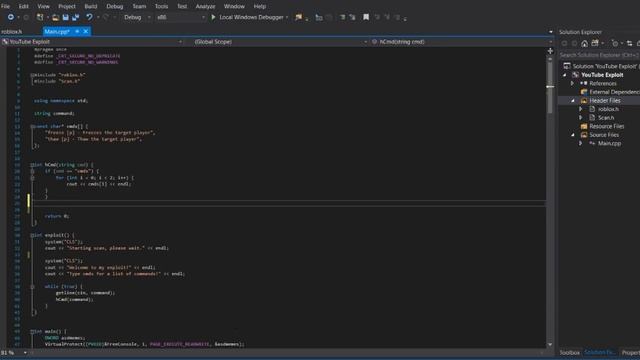The width and height of the screenshot is (640, 360).
Task: Expand the References node
Action: pos(573,83)
